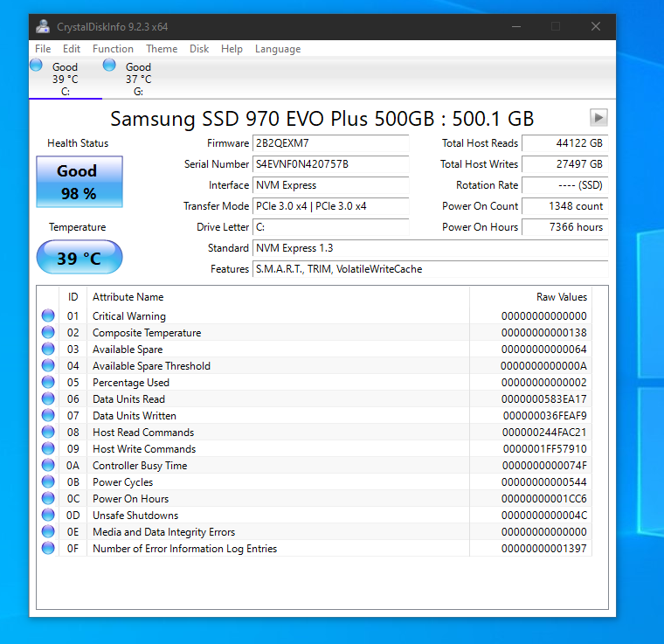The height and width of the screenshot is (644, 664).
Task: Select raw value 00000000000138
Action: [544, 332]
